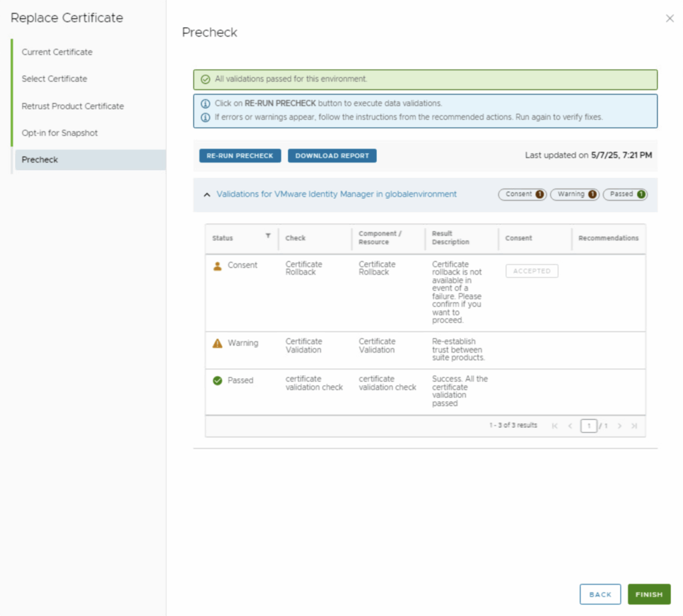This screenshot has width=683, height=616.
Task: Go to the first results page
Action: click(x=555, y=426)
